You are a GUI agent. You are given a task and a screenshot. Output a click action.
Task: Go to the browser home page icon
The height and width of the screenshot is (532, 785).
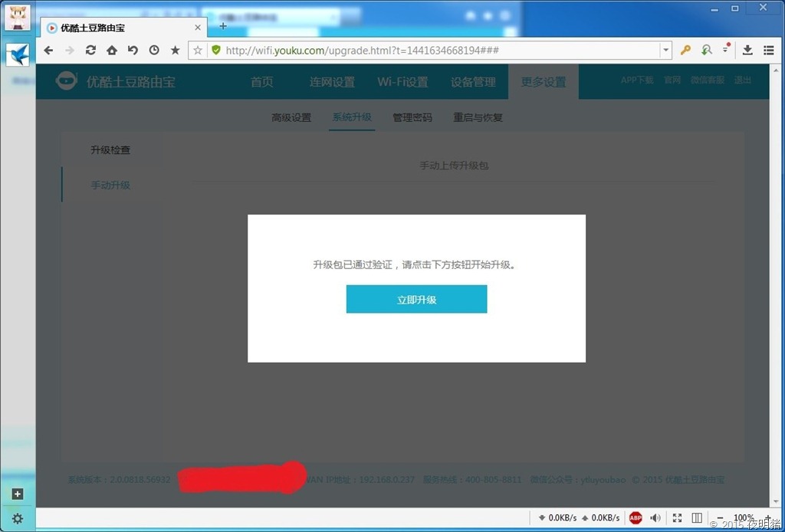(112, 50)
